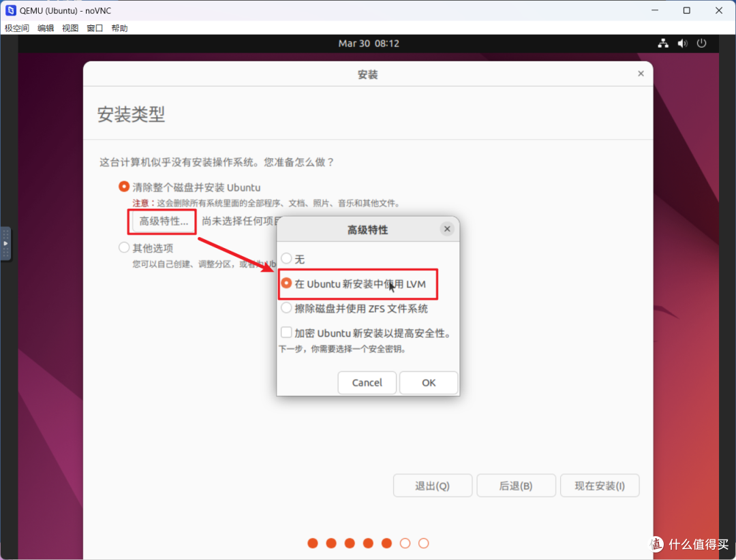This screenshot has width=736, height=560.
Task: Open the 高级特性... button
Action: [x=164, y=221]
